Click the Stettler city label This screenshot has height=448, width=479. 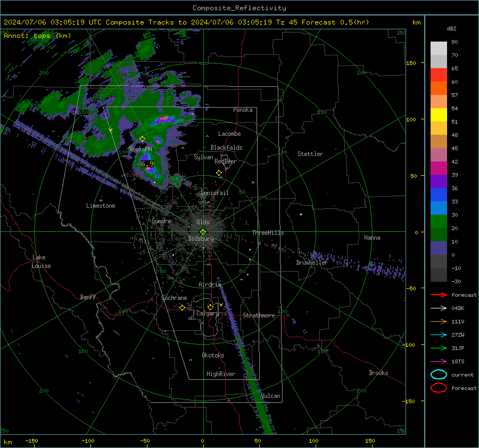click(310, 154)
